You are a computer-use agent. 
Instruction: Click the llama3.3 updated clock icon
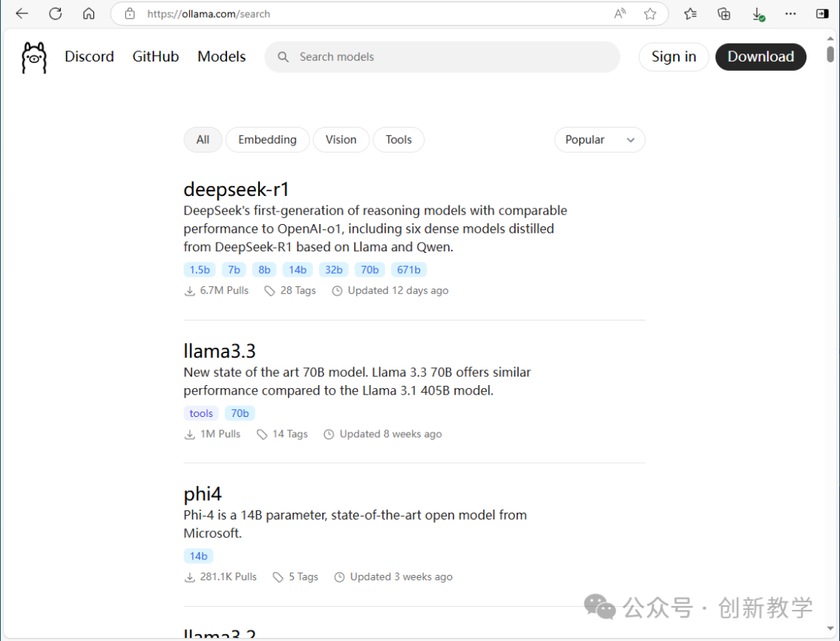329,435
